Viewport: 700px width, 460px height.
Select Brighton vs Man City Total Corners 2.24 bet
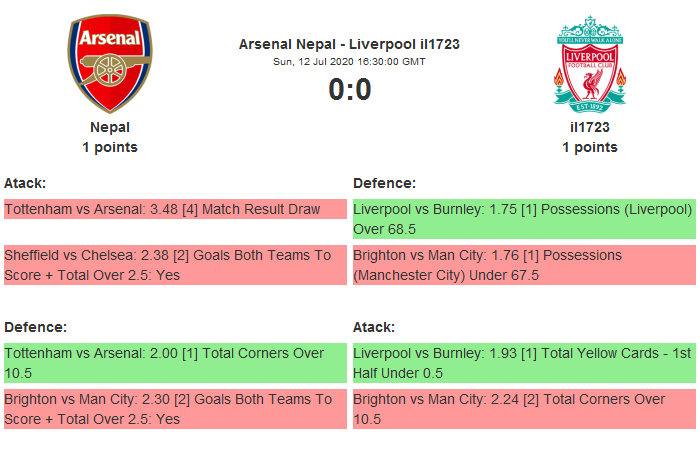coord(523,409)
